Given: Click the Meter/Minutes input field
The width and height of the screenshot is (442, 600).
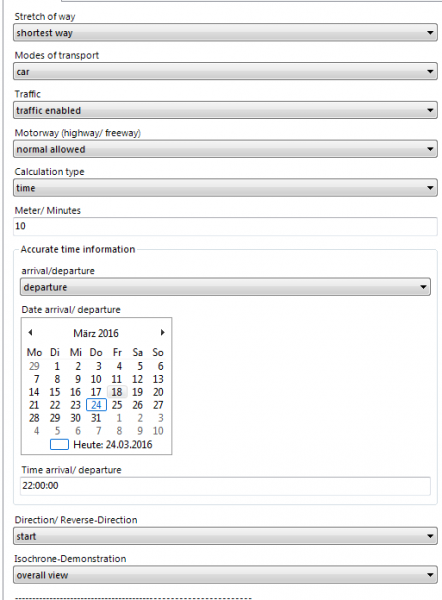Looking at the screenshot, I should point(225,226).
